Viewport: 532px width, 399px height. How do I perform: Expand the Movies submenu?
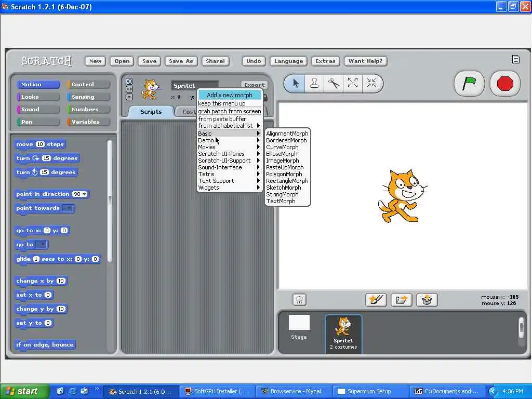click(229, 147)
